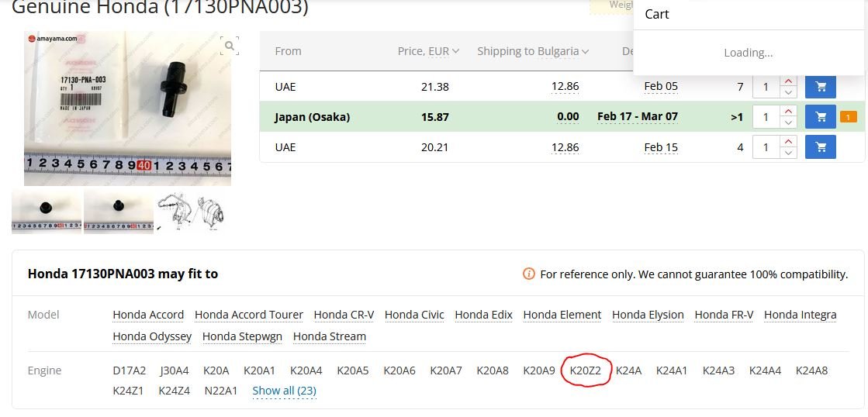The height and width of the screenshot is (417, 868).
Task: Select the first product photo thumbnail
Action: [47, 212]
